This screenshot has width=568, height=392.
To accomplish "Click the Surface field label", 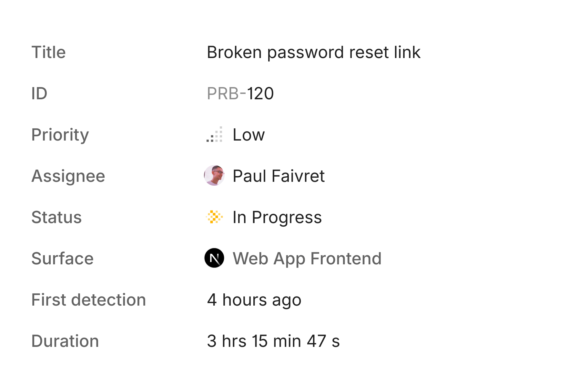I will [x=62, y=259].
